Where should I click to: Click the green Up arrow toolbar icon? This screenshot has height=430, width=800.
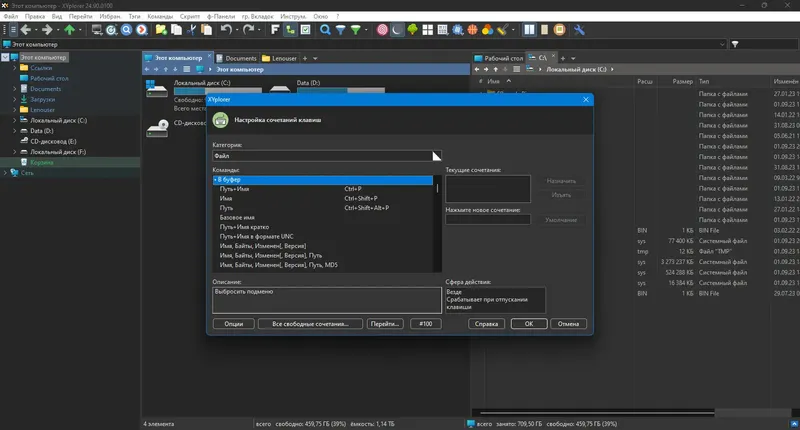[x=70, y=30]
